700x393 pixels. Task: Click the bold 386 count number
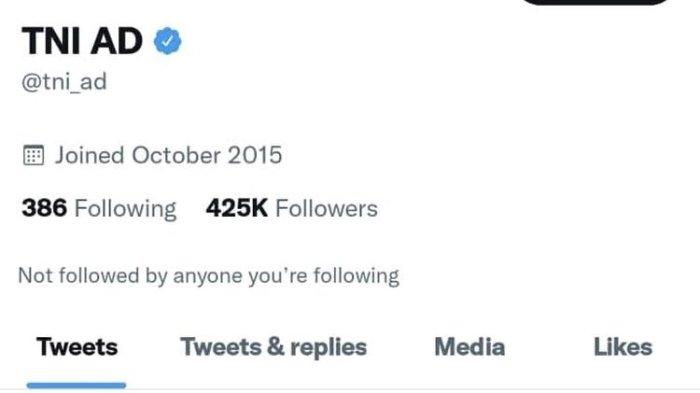(44, 208)
